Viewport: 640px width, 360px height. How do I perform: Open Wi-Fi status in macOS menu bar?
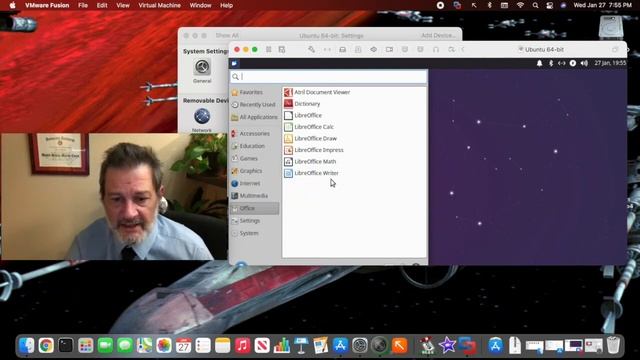[x=520, y=5]
